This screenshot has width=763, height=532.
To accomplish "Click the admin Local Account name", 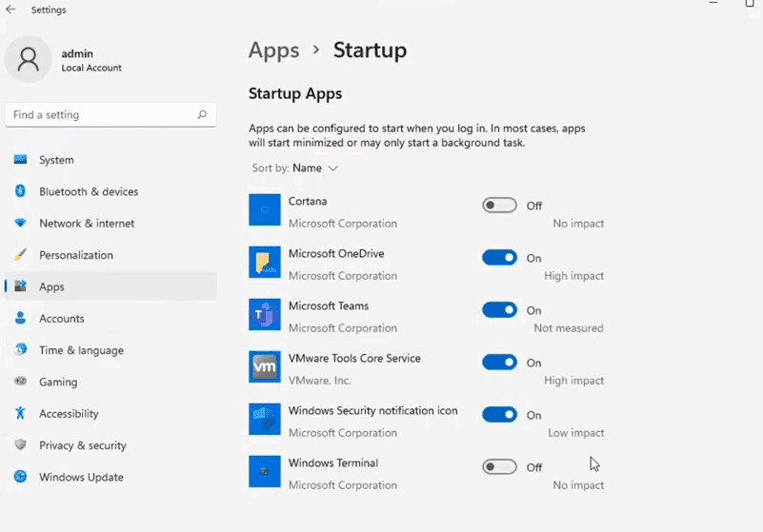I will tap(91, 60).
